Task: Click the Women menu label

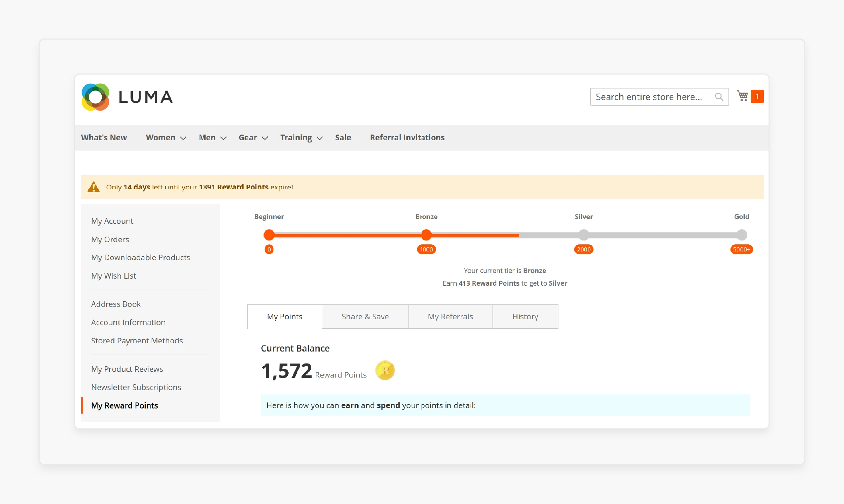Action: tap(160, 137)
